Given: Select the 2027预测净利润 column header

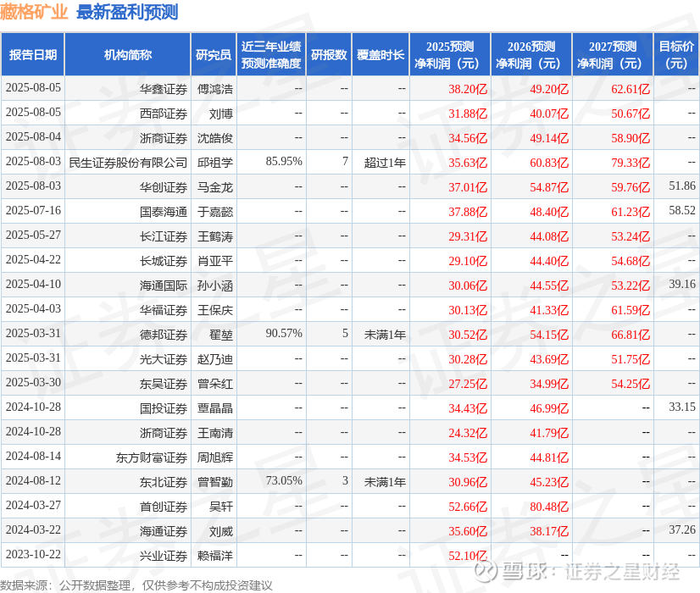Looking at the screenshot, I should pyautogui.click(x=613, y=54).
